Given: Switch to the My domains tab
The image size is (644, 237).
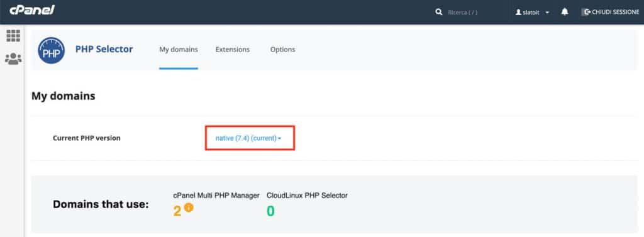Looking at the screenshot, I should coord(179,49).
